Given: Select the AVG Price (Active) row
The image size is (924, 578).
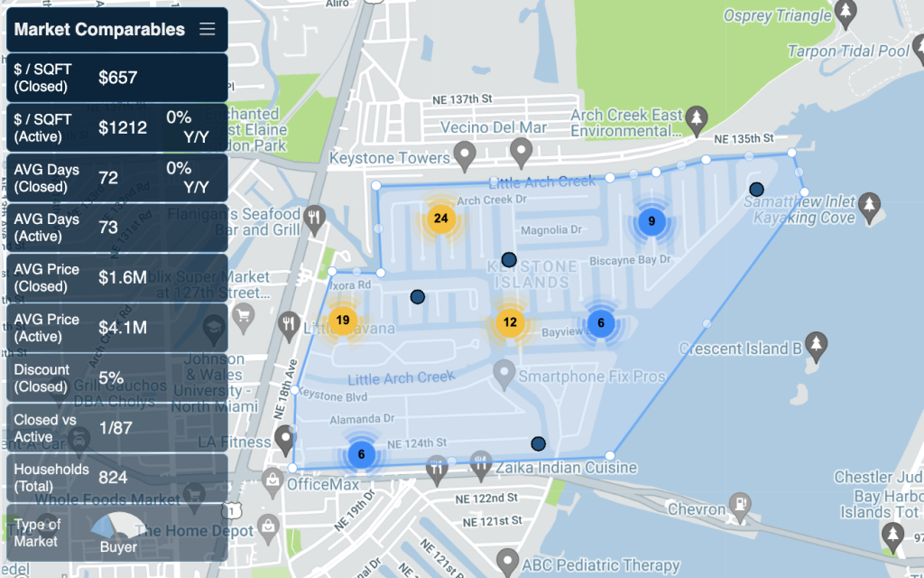Looking at the screenshot, I should pos(117,328).
